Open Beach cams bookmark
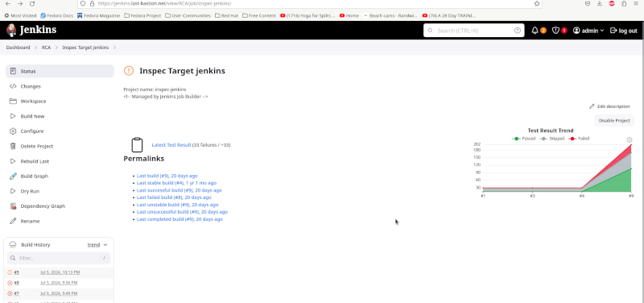 (x=390, y=15)
